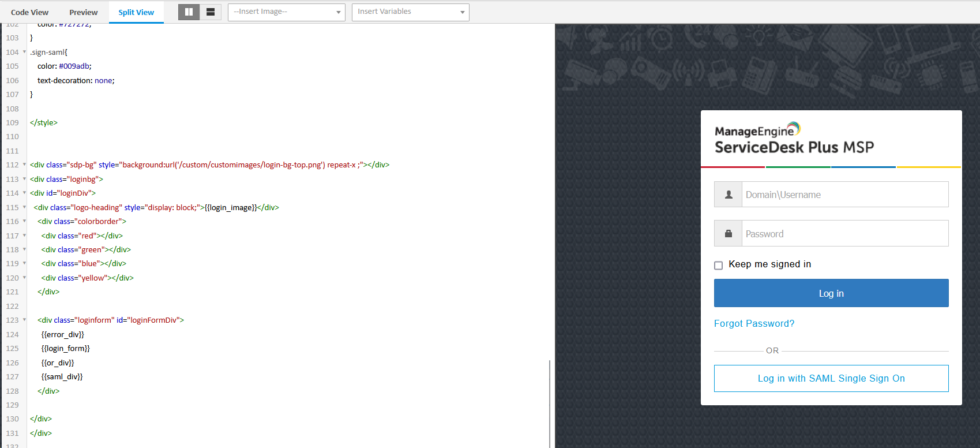The image size is (980, 448).
Task: Click the {{login_form}} variable in code
Action: pyautogui.click(x=66, y=348)
